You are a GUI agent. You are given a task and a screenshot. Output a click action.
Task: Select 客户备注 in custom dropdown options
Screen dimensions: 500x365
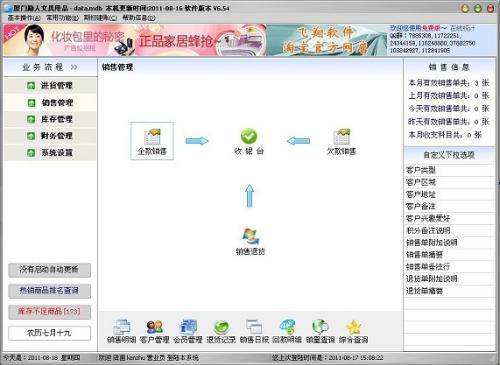point(449,206)
